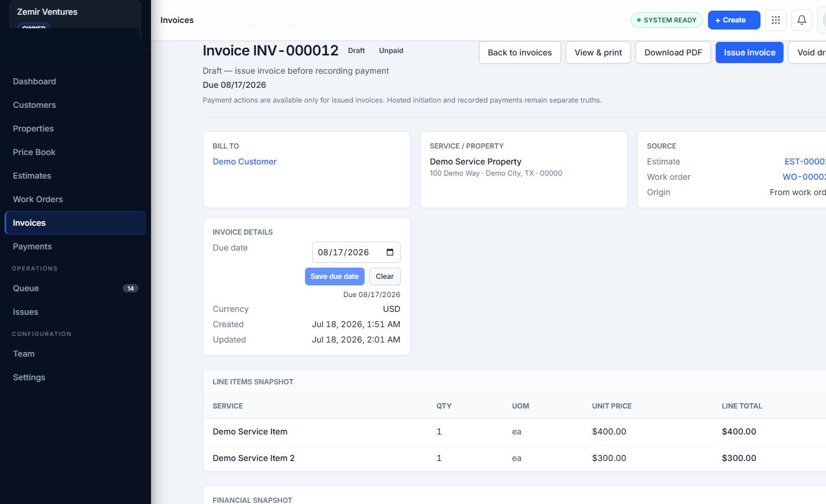The height and width of the screenshot is (504, 826).
Task: Download the invoice PDF
Action: pos(673,52)
